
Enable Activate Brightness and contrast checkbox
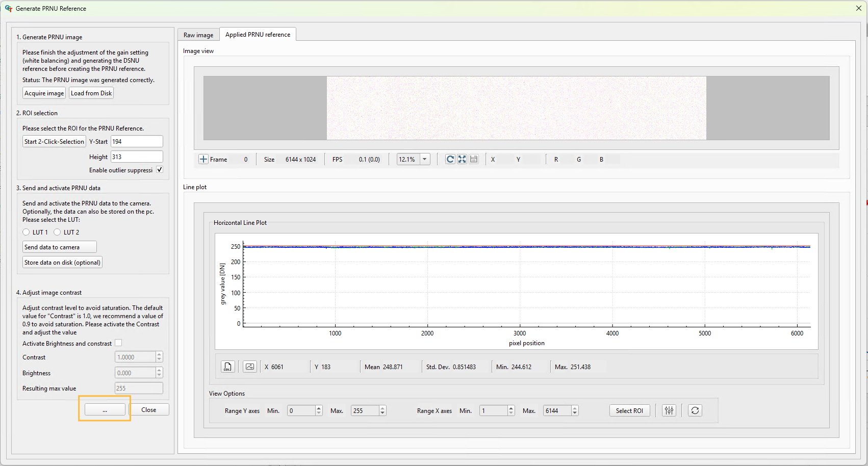119,343
